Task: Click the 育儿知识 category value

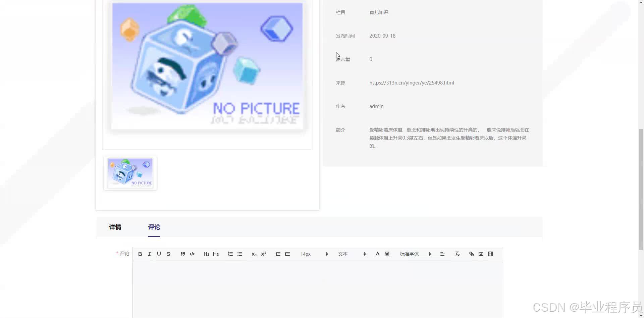Action: [x=379, y=12]
